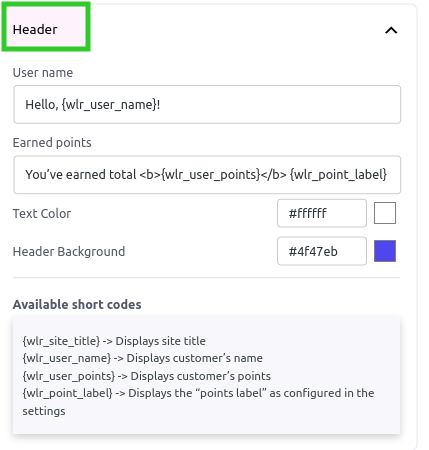429x450 pixels.
Task: Click the Header section title
Action: tap(35, 30)
